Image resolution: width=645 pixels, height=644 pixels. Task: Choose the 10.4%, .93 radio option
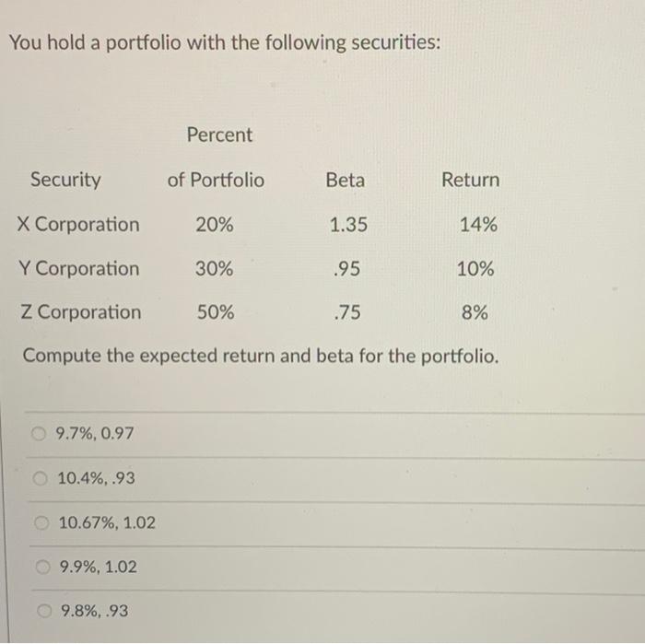pyautogui.click(x=41, y=477)
